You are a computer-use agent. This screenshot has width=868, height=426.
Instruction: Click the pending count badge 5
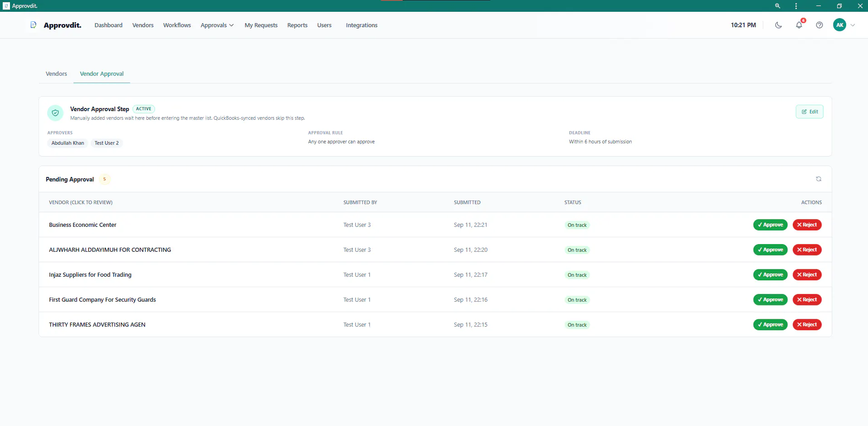[104, 179]
